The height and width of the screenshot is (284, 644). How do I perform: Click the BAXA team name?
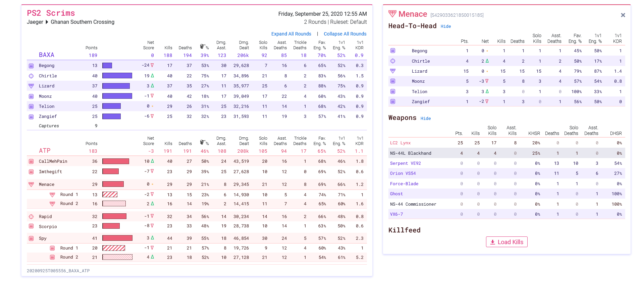(x=46, y=55)
